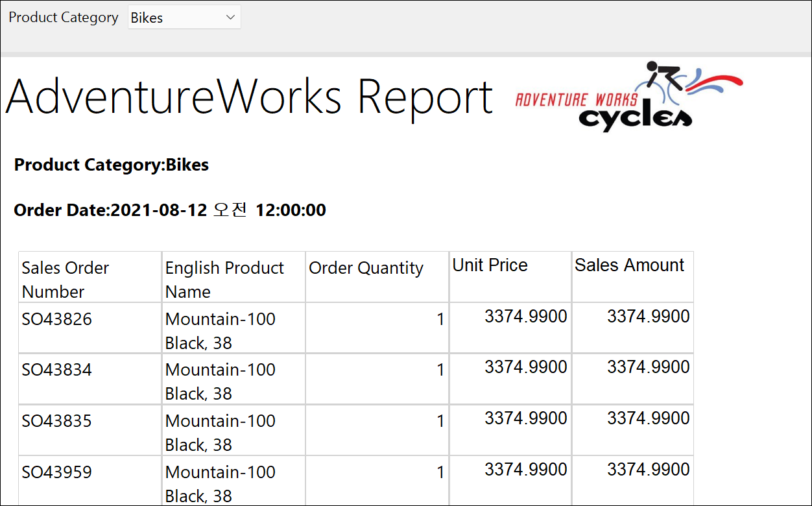Open the Product Category dropdown showing Bikes
This screenshot has height=506, width=812.
tap(184, 18)
